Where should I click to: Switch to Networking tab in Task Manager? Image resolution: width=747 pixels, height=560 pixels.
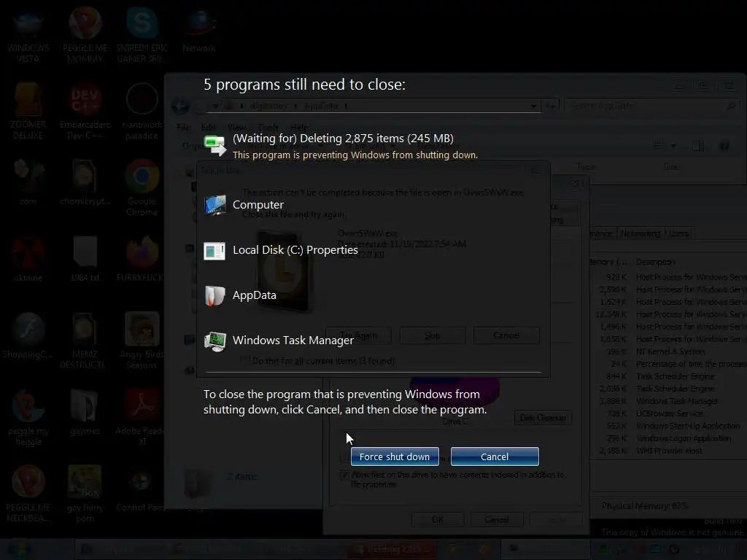pos(640,233)
